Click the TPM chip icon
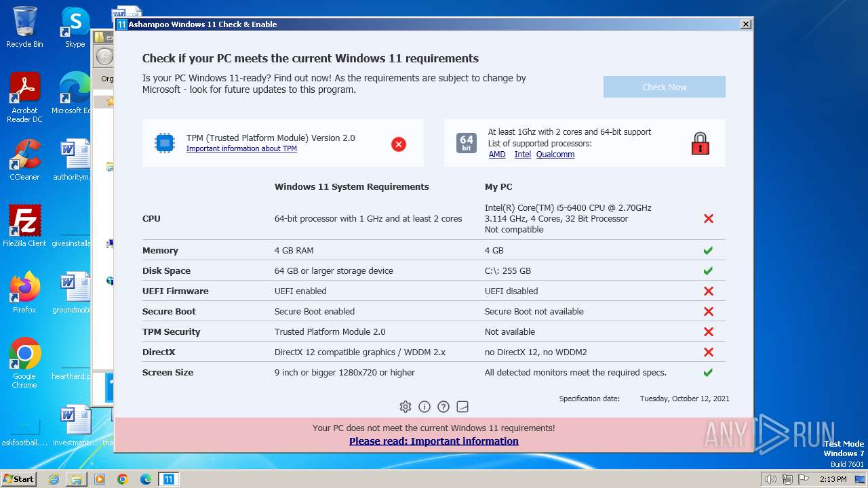868x488 pixels. (x=165, y=143)
